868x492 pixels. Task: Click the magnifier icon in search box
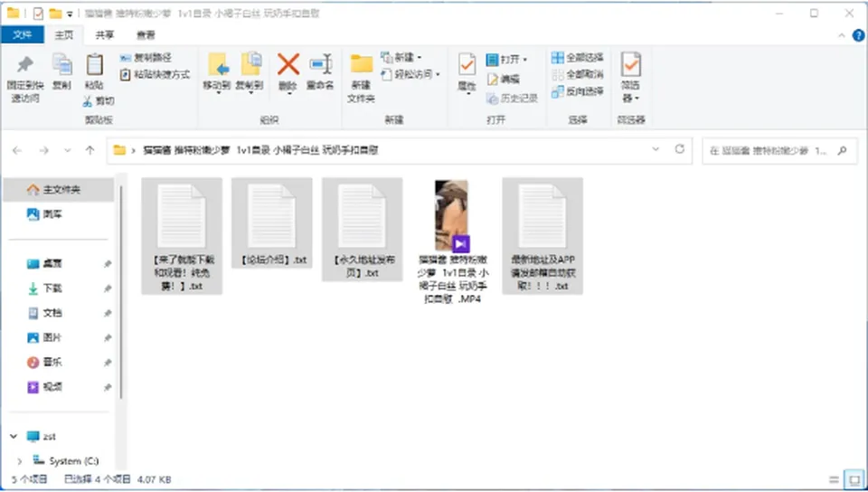pos(842,150)
